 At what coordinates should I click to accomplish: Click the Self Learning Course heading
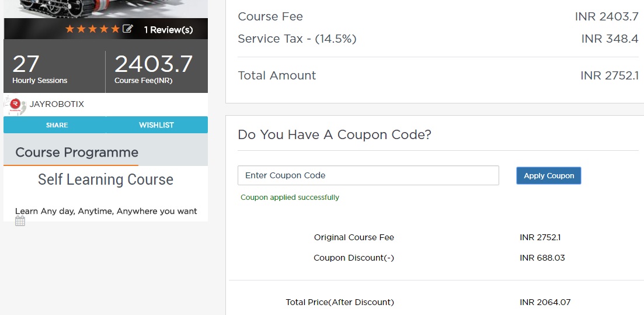point(106,179)
